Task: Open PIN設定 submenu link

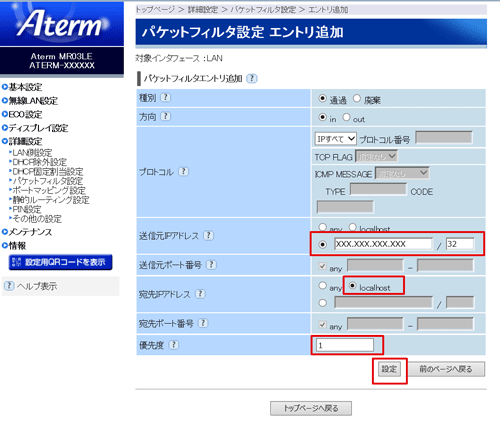Action: tap(27, 209)
